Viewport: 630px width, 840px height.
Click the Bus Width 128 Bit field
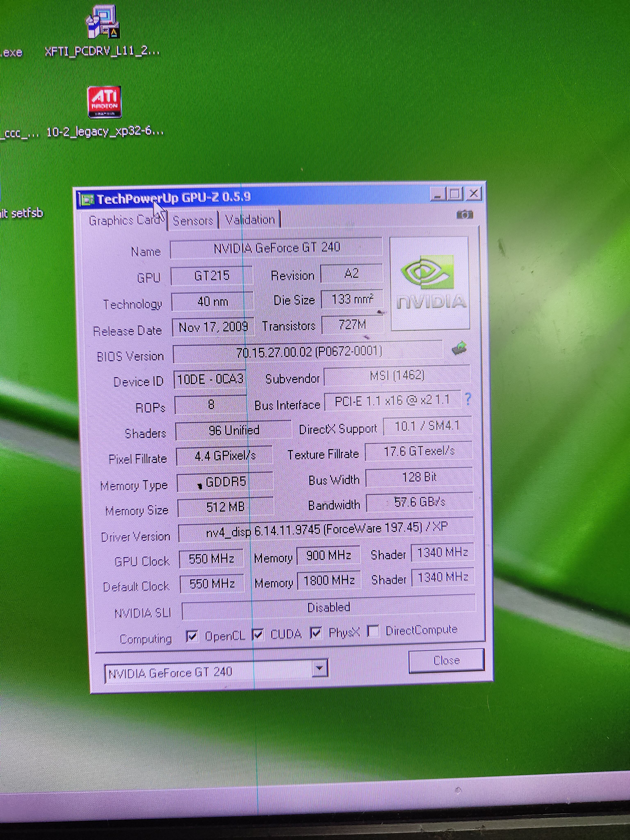pos(419,477)
